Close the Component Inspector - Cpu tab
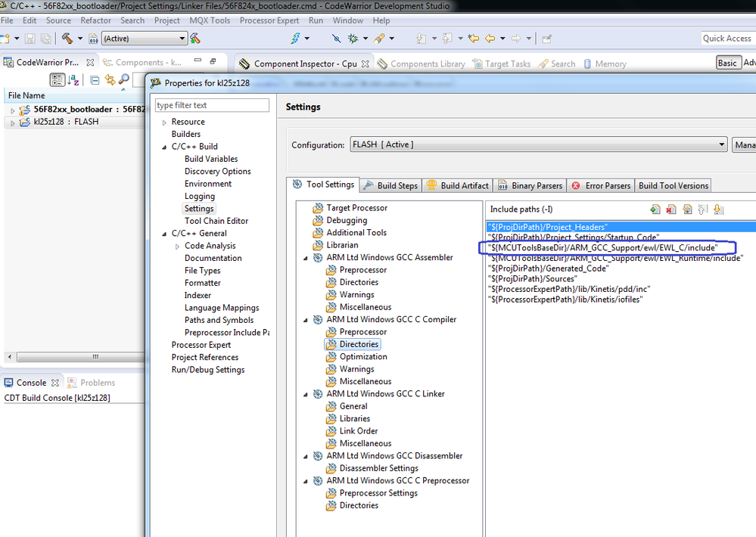The image size is (756, 537). click(x=365, y=64)
